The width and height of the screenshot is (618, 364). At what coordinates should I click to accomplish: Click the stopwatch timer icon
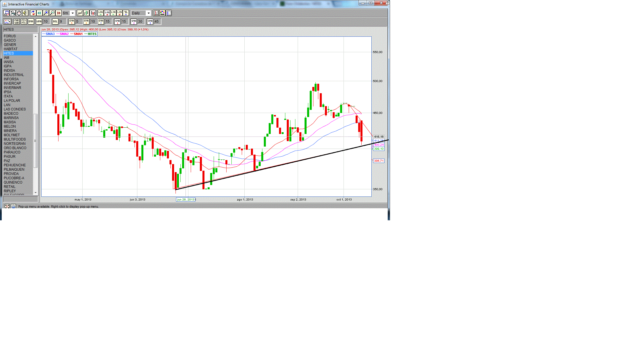tap(19, 13)
